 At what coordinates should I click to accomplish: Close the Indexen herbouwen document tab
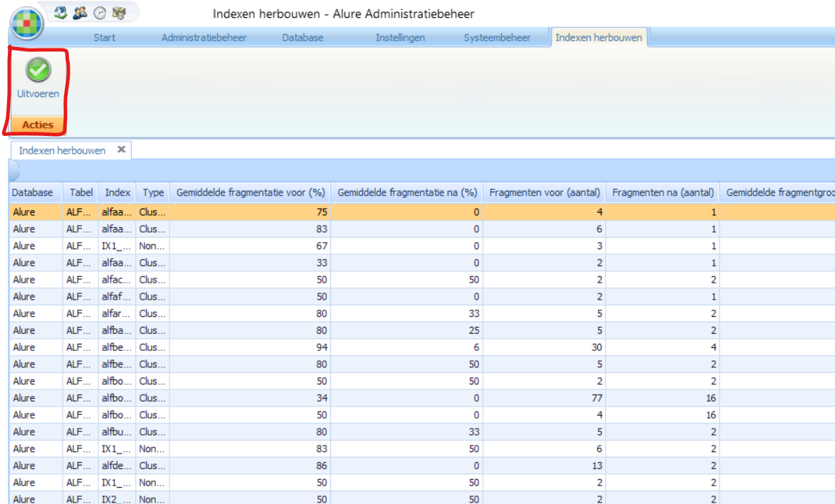tap(121, 149)
